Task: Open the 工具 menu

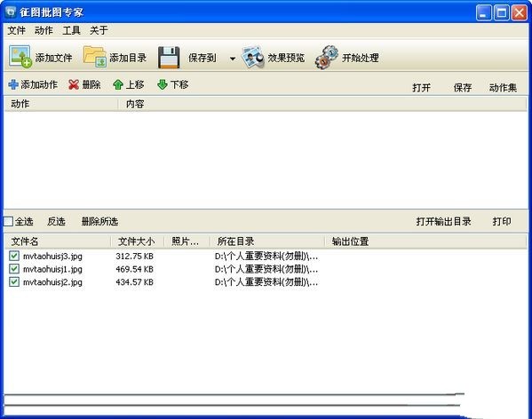Action: pyautogui.click(x=71, y=30)
